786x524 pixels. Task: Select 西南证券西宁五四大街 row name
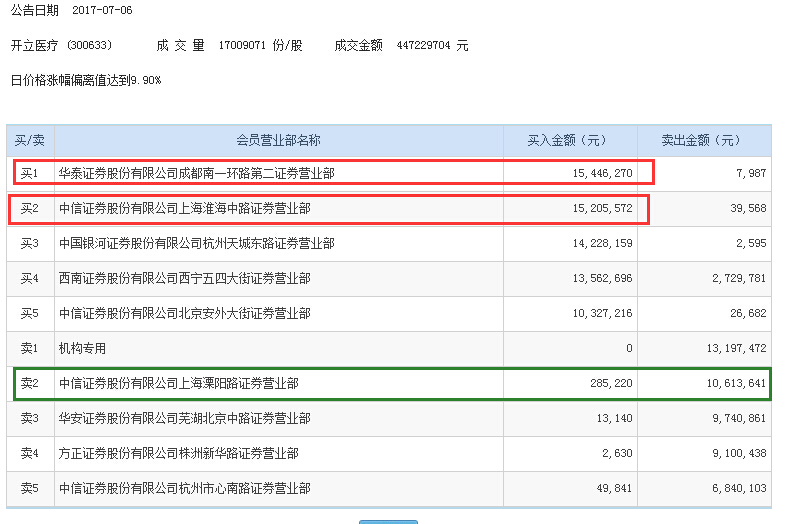pyautogui.click(x=184, y=278)
